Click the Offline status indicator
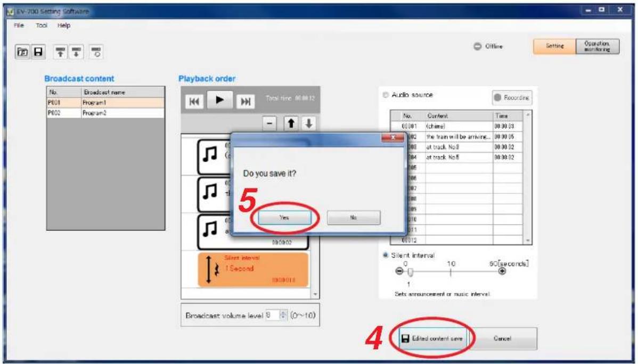Viewport: 638px width, 364px height. pos(488,46)
